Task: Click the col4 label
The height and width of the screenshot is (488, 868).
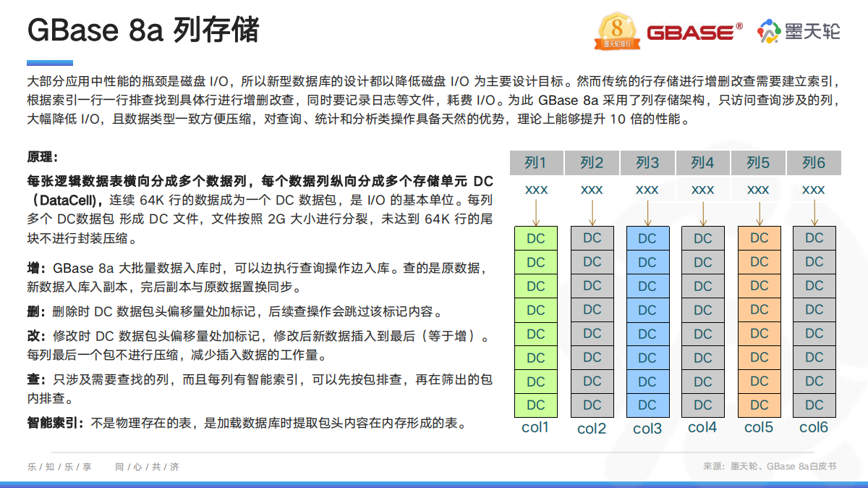Action: (x=702, y=428)
